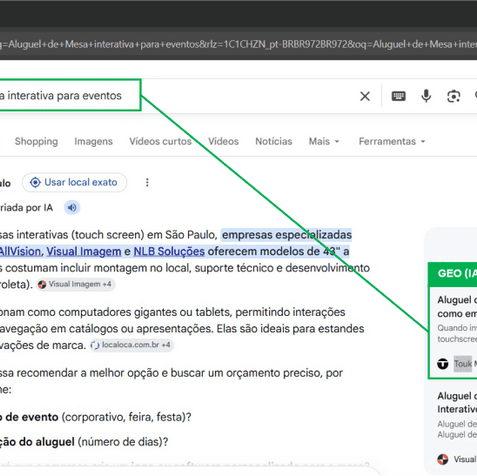Open image search with the camera lens icon
The height and width of the screenshot is (476, 477).
(x=453, y=96)
